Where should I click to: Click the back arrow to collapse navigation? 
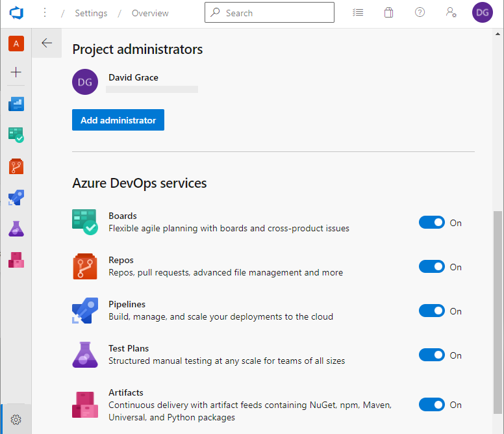[x=47, y=43]
